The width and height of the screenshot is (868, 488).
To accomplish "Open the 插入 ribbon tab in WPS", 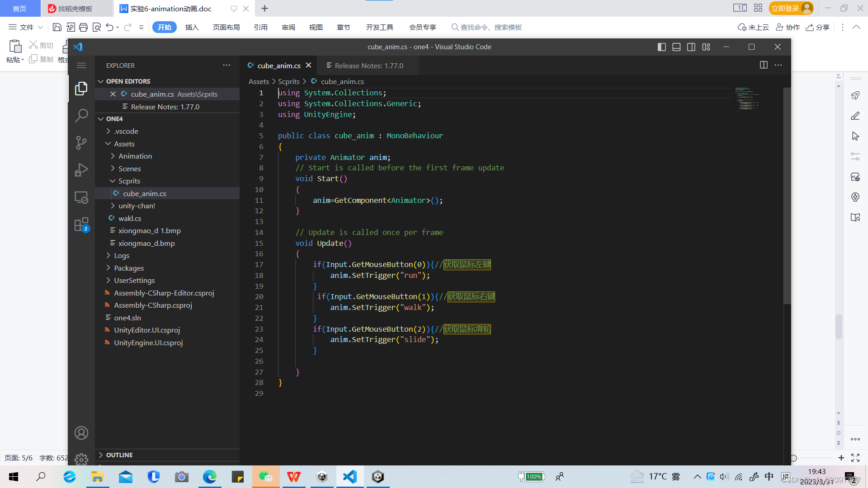I will click(192, 27).
